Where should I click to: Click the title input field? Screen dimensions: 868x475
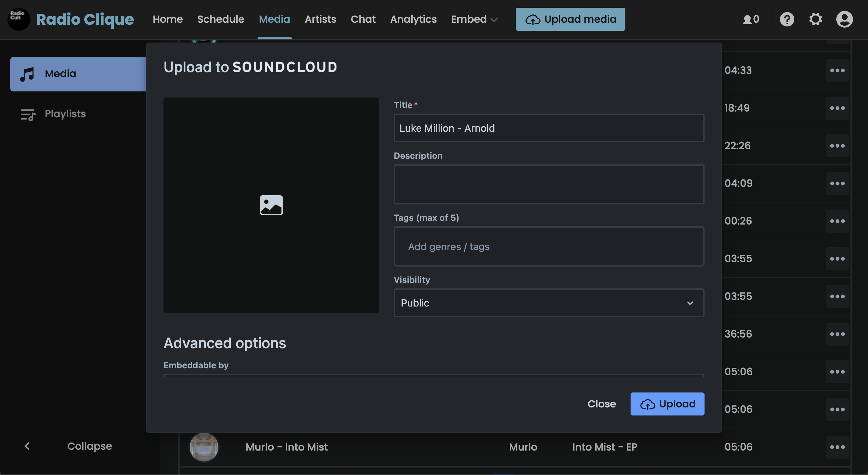549,128
